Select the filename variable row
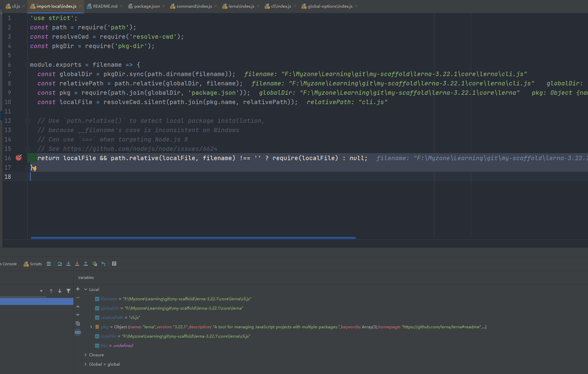 331,299
